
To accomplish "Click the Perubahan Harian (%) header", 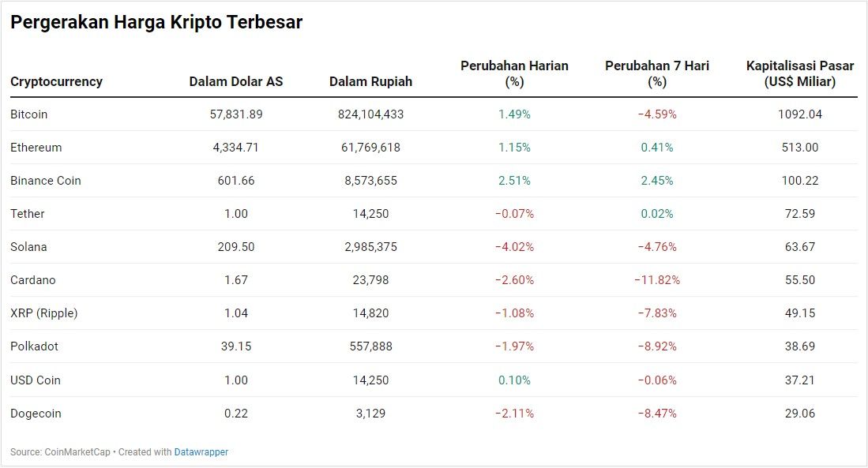I will [x=514, y=73].
